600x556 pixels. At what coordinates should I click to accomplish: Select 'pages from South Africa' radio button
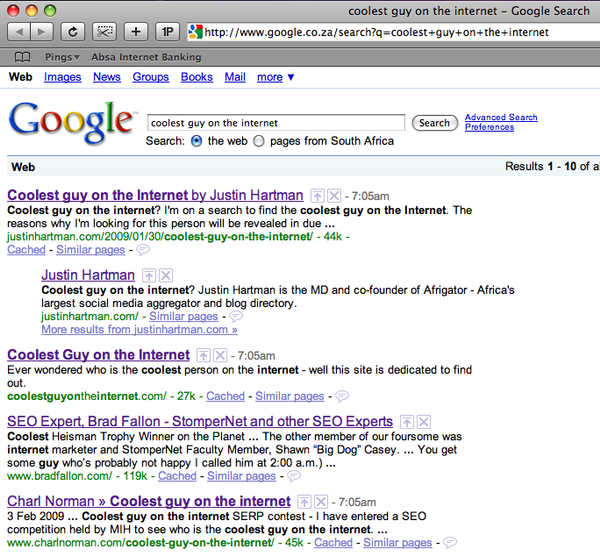click(259, 141)
